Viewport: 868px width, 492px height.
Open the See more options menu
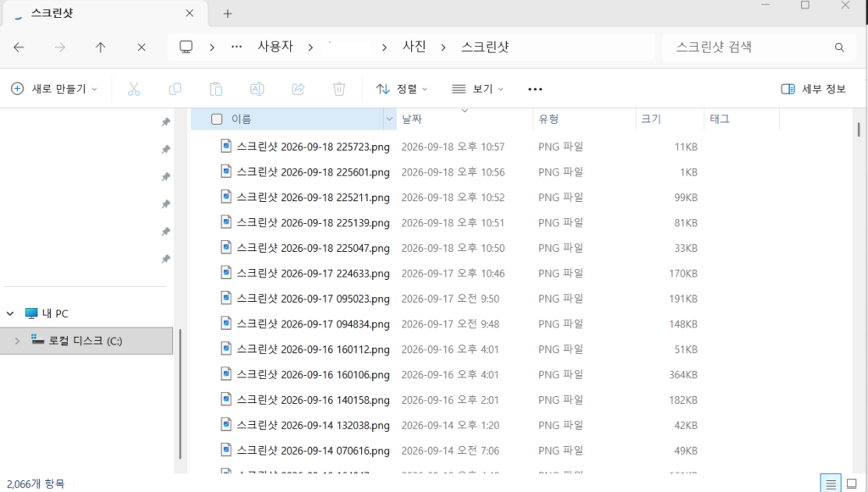click(535, 89)
